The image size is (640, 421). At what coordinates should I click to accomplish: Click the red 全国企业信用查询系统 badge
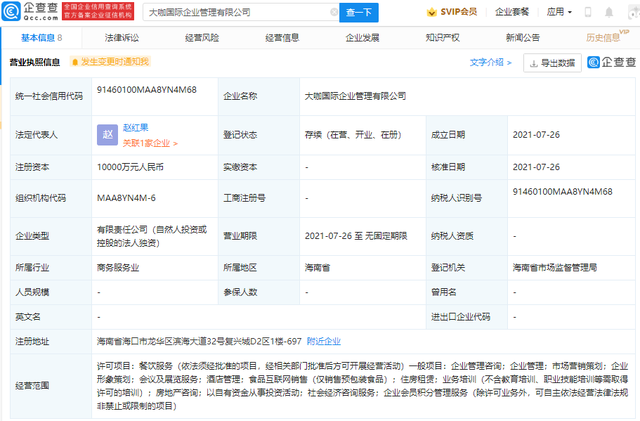[x=98, y=11]
